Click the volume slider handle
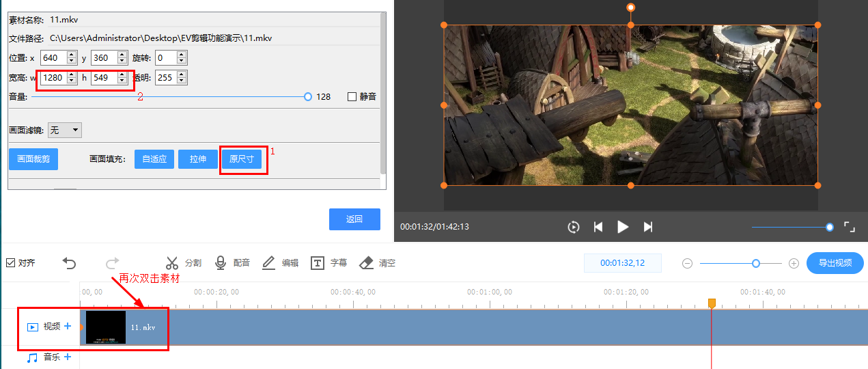 coord(308,97)
